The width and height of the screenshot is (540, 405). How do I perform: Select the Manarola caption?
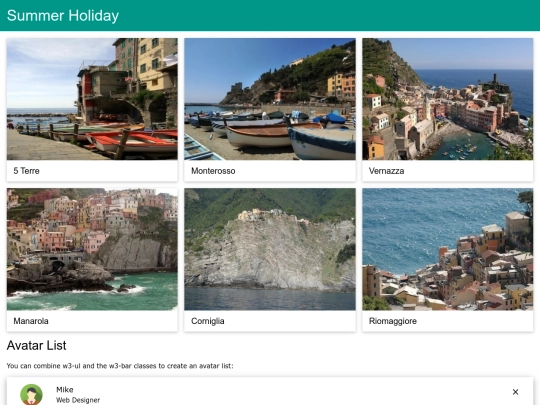[31, 321]
